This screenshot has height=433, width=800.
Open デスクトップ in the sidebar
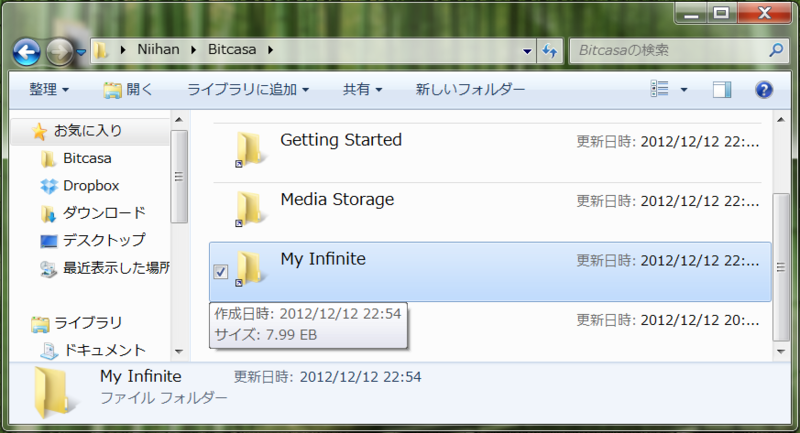(x=104, y=240)
